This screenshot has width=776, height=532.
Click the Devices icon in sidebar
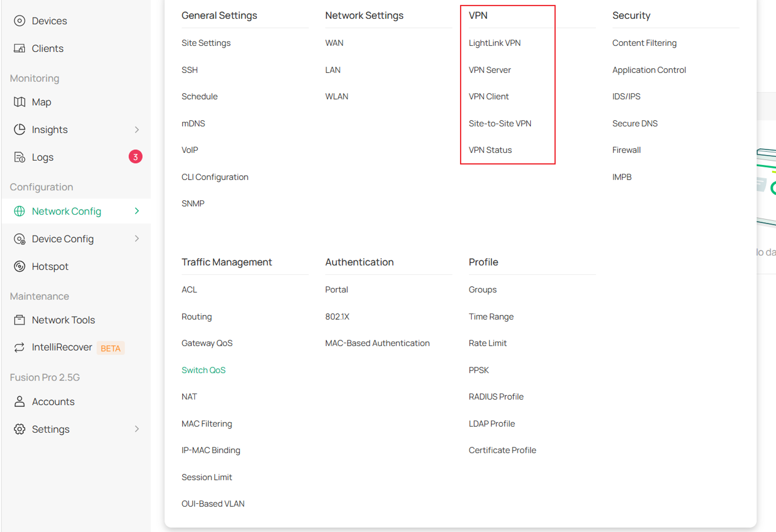tap(19, 21)
